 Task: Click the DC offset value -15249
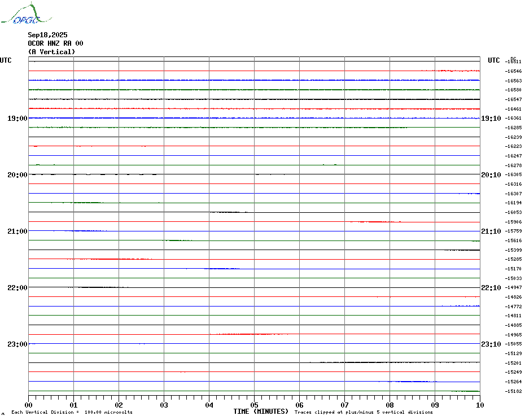513,372
